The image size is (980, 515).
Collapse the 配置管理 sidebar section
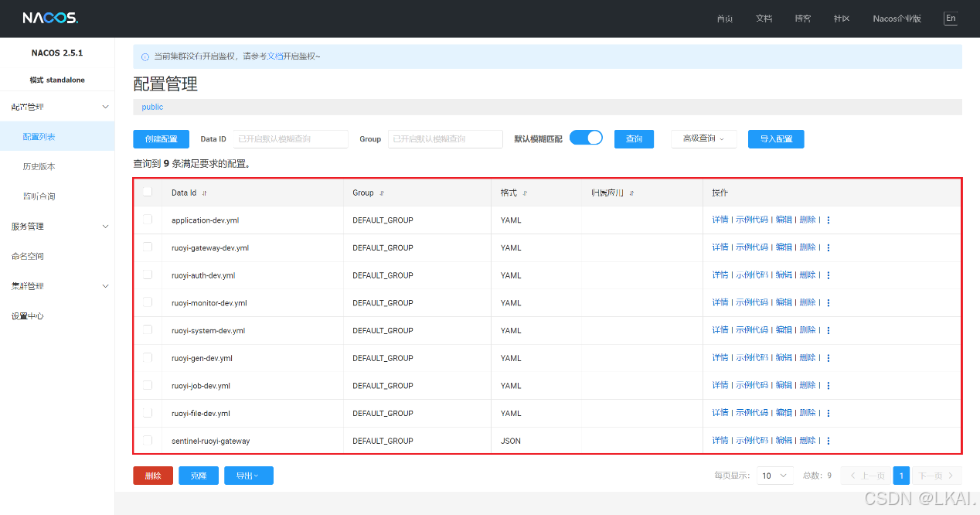pos(57,107)
